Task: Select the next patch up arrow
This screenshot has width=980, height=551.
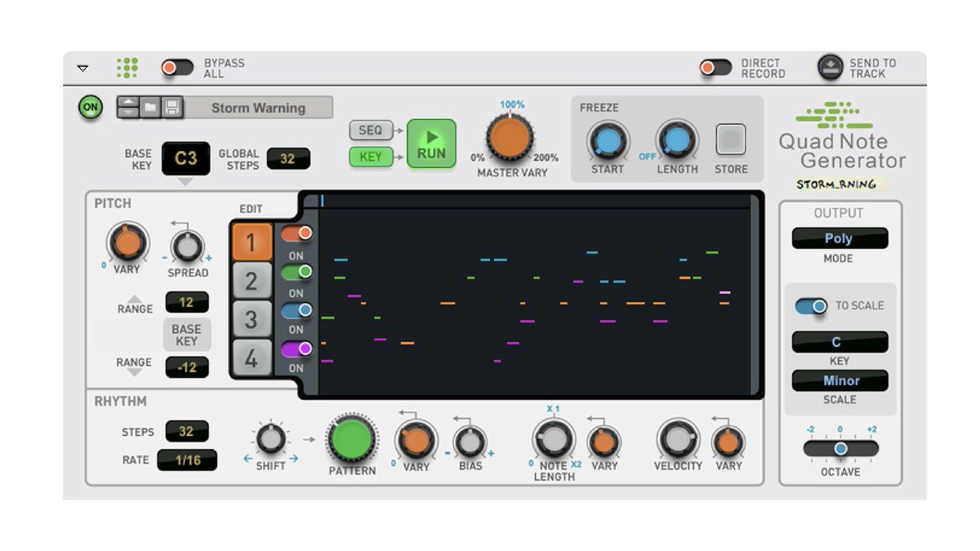Action: pos(128,102)
